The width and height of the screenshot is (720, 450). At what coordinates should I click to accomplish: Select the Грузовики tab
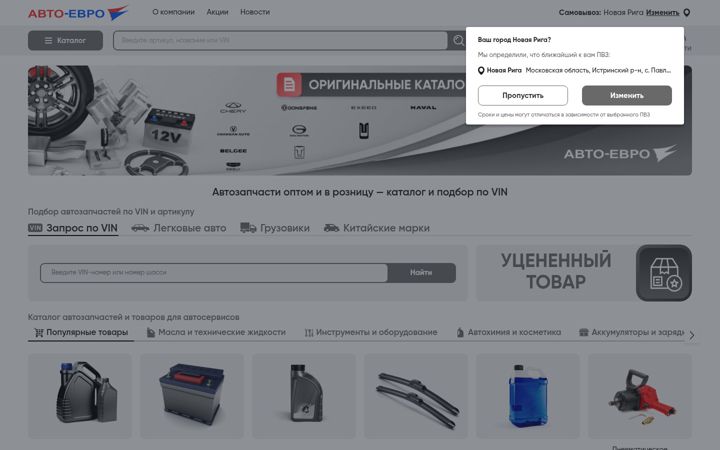click(275, 228)
